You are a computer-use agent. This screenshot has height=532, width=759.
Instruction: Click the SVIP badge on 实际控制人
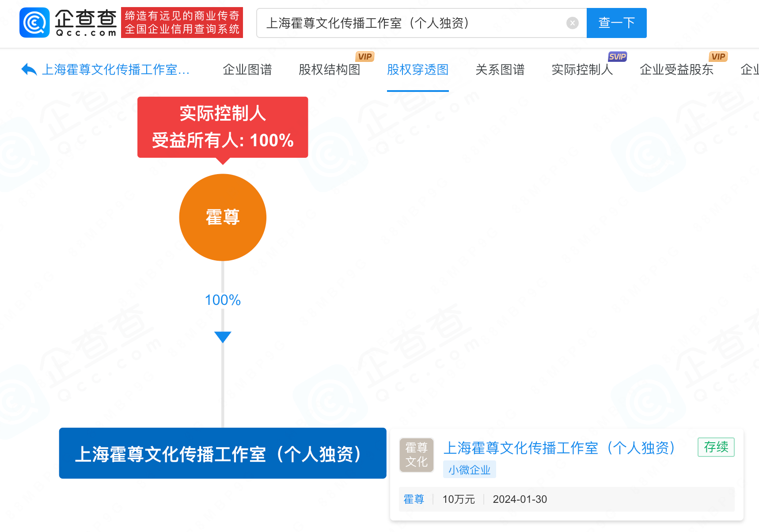point(617,57)
